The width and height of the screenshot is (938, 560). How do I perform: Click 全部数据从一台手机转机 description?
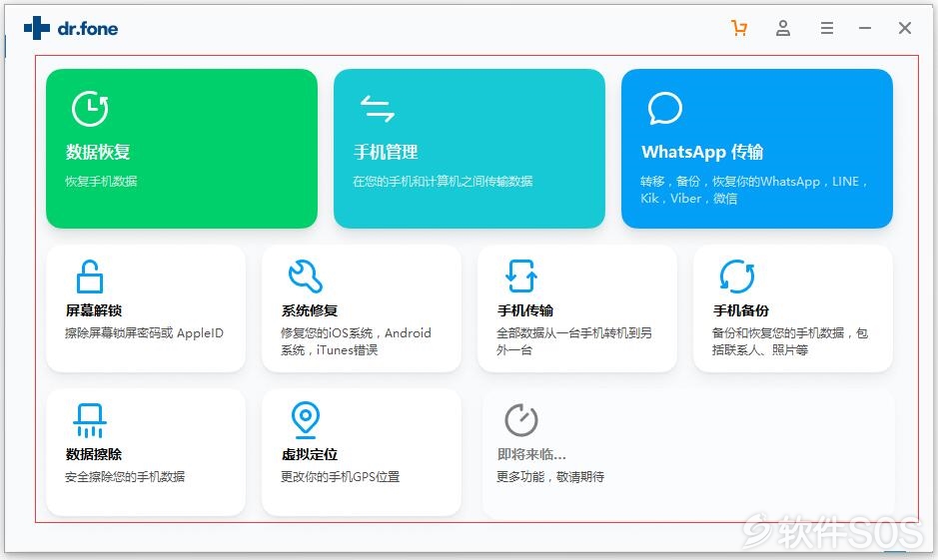(574, 341)
